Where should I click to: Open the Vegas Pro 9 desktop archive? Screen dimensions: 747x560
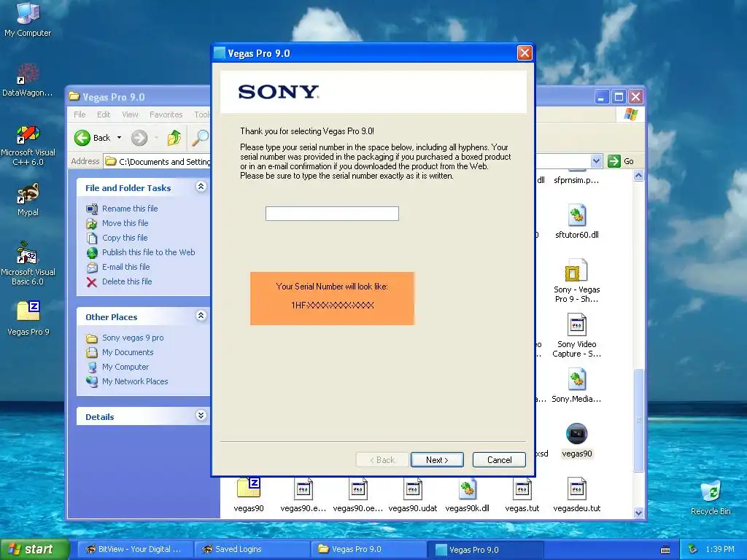pos(28,318)
